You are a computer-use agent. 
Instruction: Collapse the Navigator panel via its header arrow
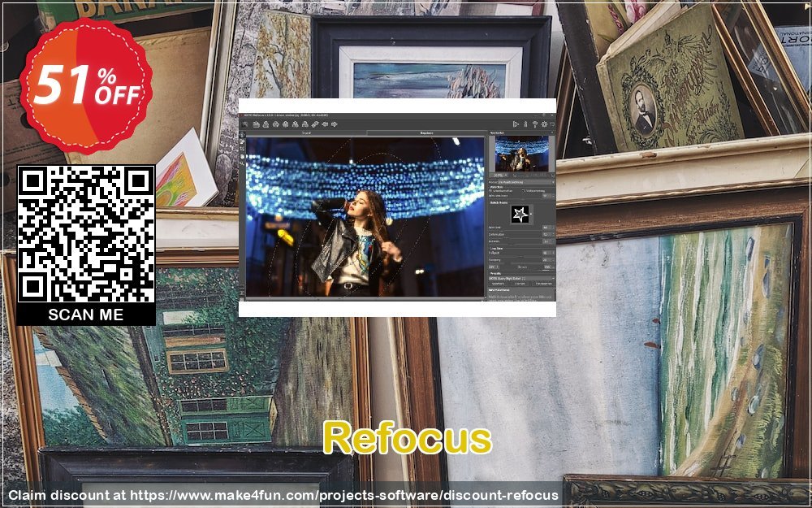pos(552,132)
